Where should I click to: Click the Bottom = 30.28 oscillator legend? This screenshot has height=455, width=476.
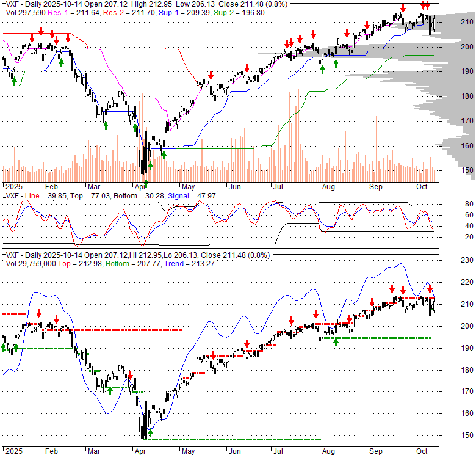click(x=139, y=196)
